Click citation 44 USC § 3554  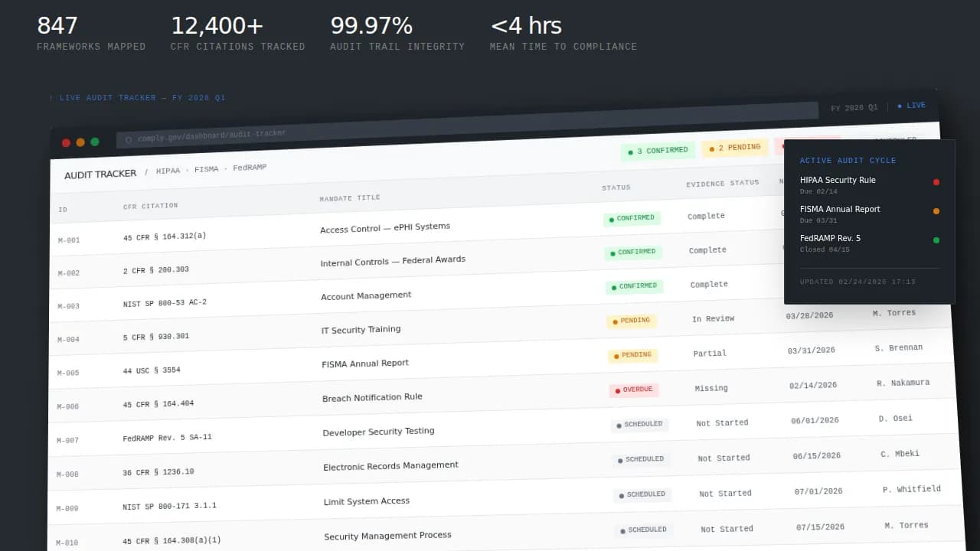tap(152, 370)
